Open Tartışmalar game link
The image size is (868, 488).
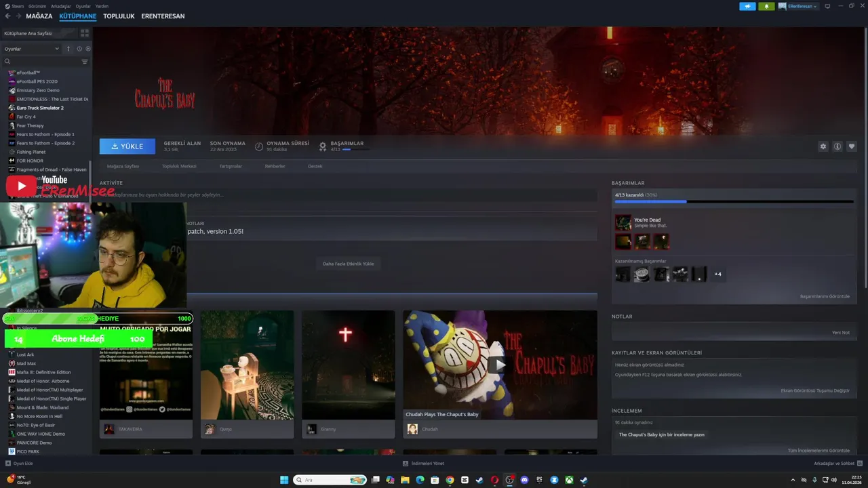(x=231, y=166)
